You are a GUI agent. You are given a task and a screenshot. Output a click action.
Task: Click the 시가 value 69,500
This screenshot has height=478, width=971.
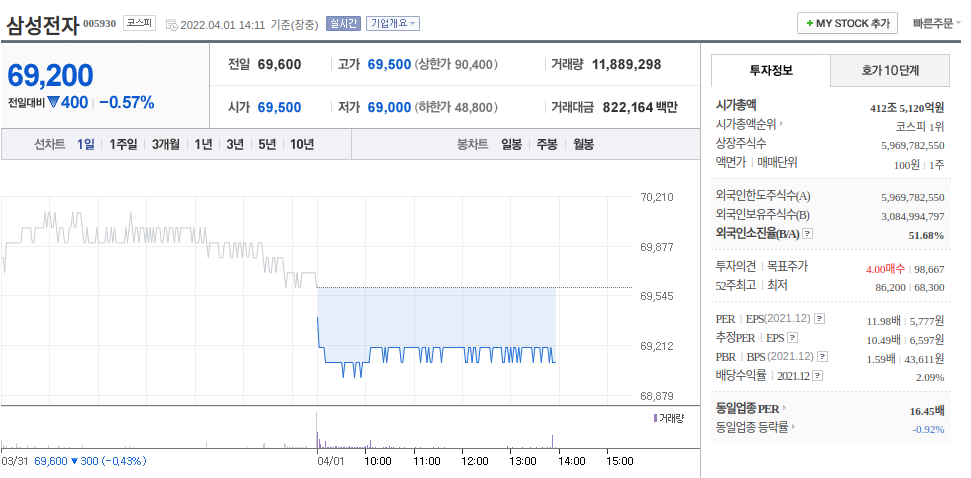click(x=279, y=108)
